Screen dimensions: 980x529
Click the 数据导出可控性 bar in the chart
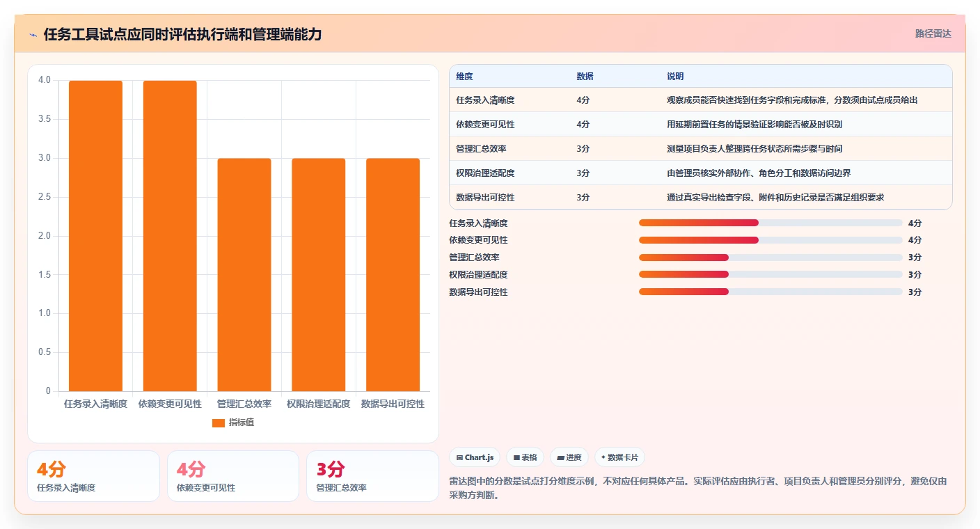pos(393,275)
